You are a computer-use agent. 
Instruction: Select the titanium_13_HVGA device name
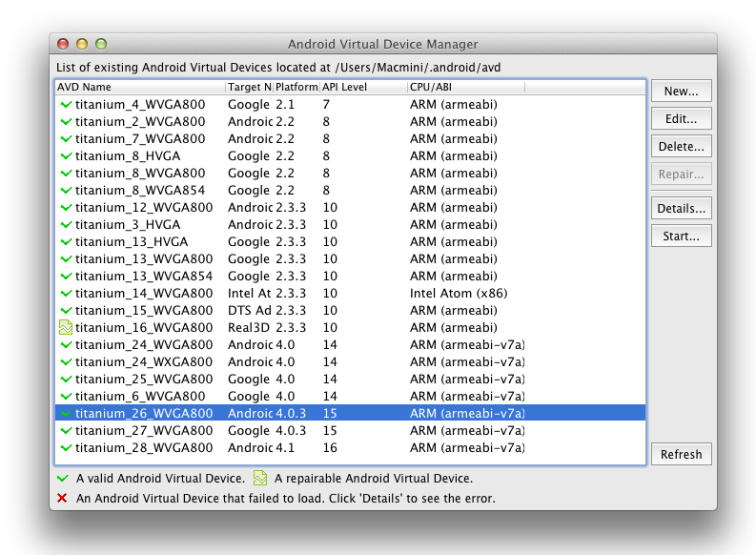(132, 241)
